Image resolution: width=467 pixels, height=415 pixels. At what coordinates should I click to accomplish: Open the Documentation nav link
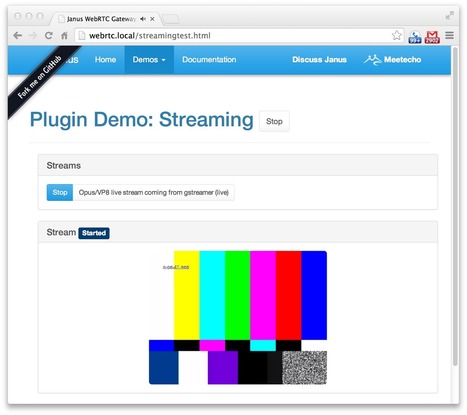point(209,60)
